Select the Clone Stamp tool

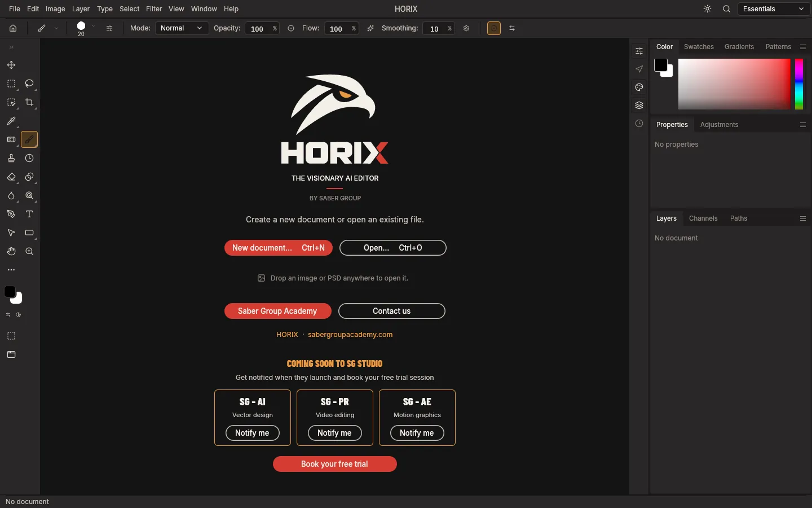point(11,158)
